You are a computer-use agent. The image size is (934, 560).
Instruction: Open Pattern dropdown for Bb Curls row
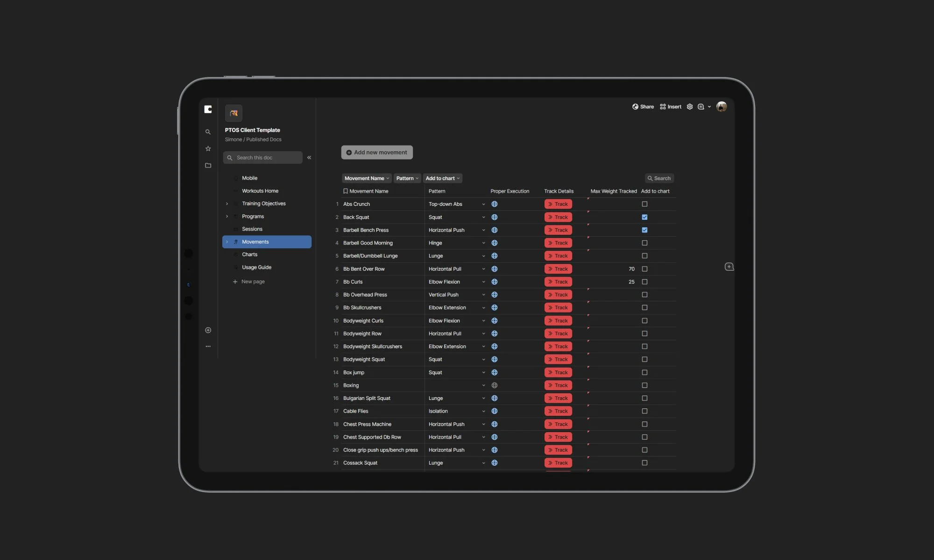coord(483,282)
